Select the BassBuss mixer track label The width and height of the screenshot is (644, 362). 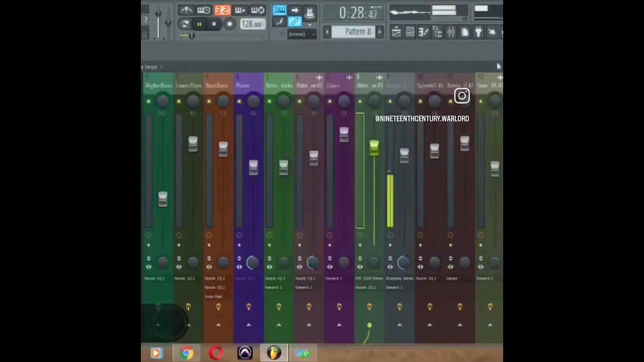(217, 85)
